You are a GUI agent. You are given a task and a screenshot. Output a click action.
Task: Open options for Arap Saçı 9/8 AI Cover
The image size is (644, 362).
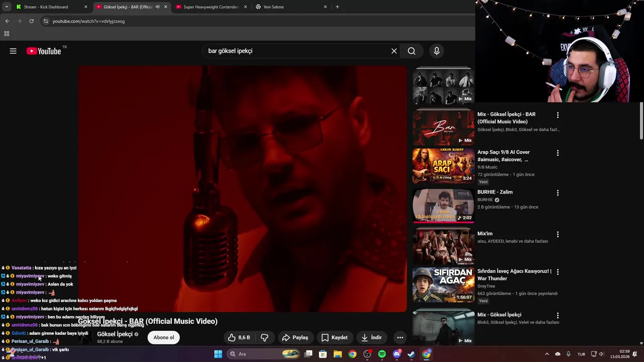click(x=557, y=153)
